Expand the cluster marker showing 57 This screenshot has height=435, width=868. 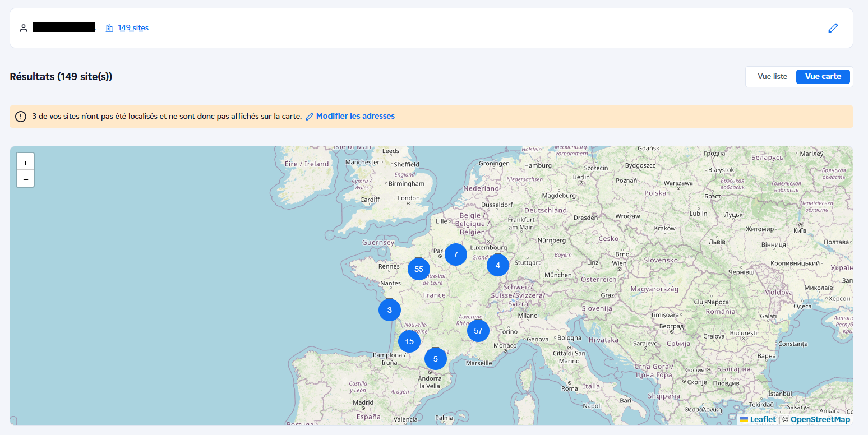478,331
